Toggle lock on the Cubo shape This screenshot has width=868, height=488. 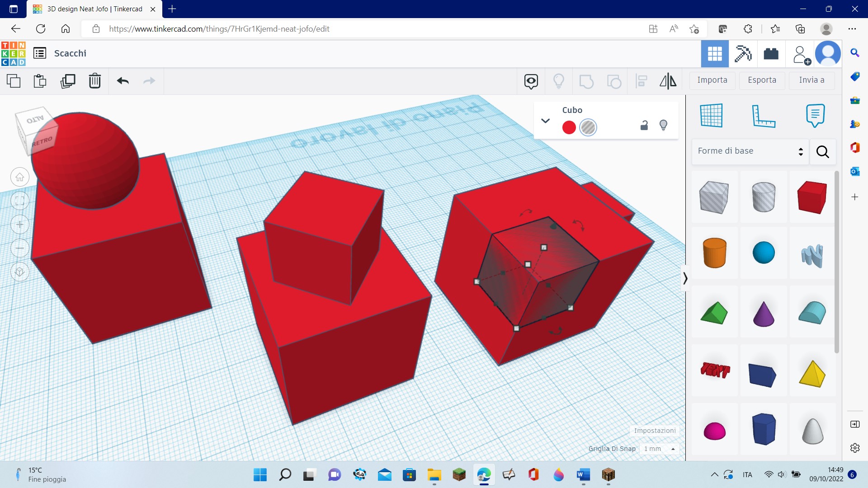(644, 126)
